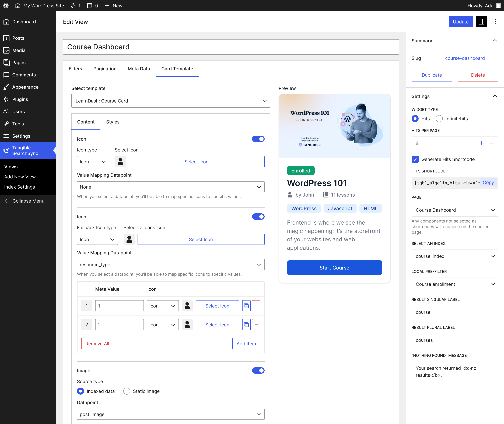Click the updates icon in the admin bar

[75, 6]
